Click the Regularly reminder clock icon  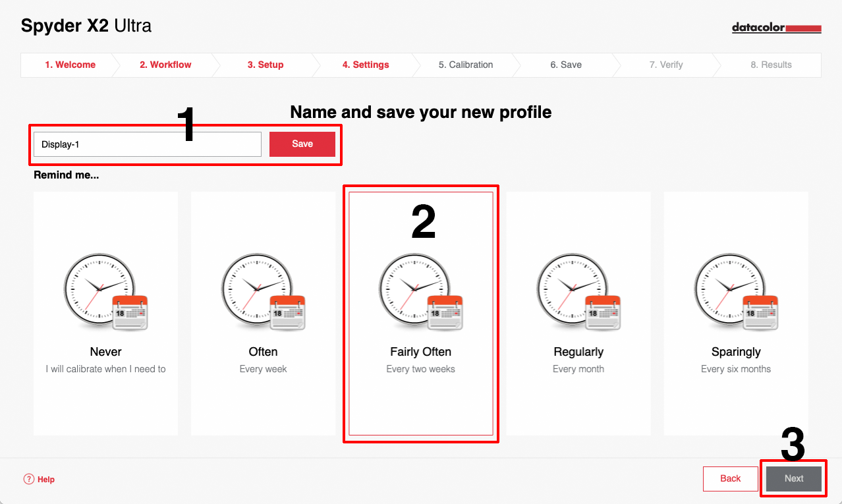pos(578,292)
